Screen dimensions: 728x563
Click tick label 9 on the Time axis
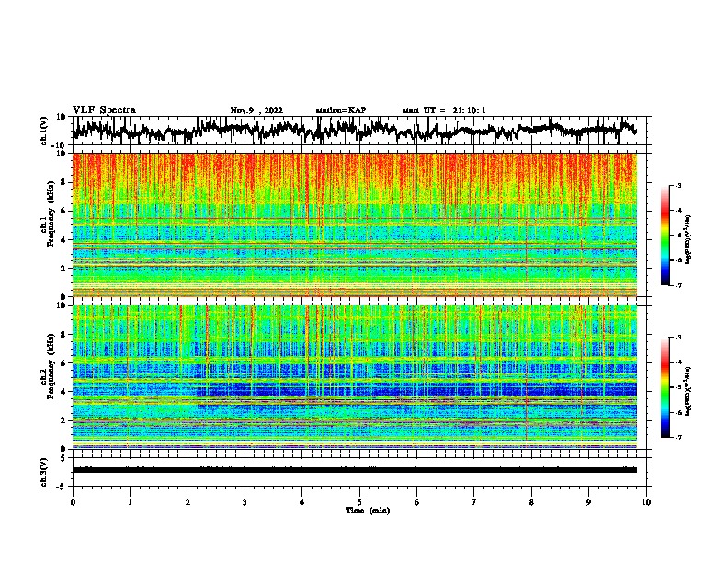(x=588, y=502)
